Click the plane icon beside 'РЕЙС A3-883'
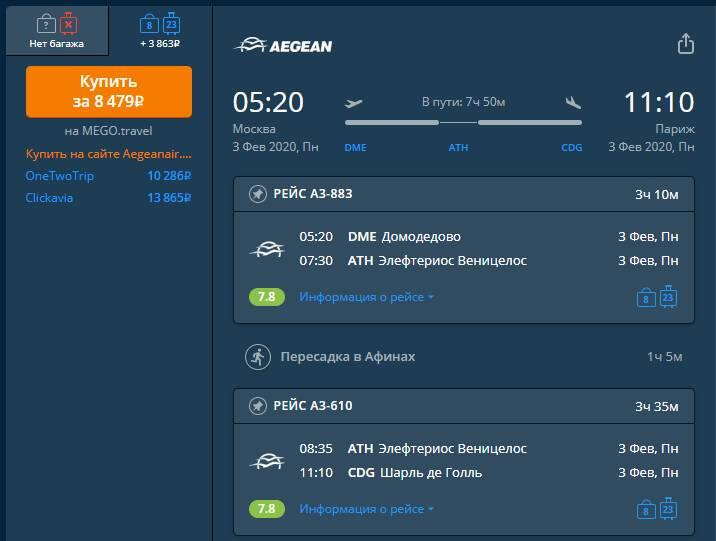Screen dimensions: 716x541 pos(258,194)
